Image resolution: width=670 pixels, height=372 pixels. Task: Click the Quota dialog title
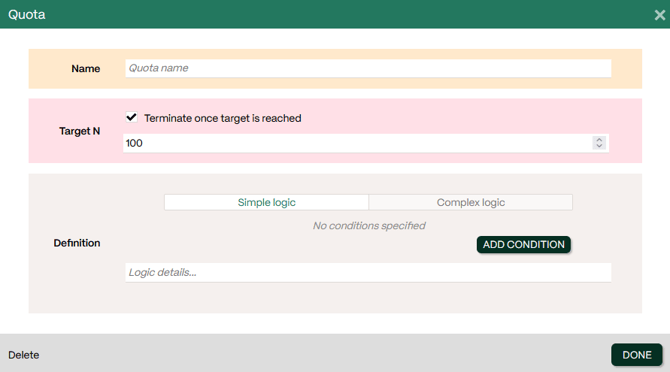click(x=26, y=15)
